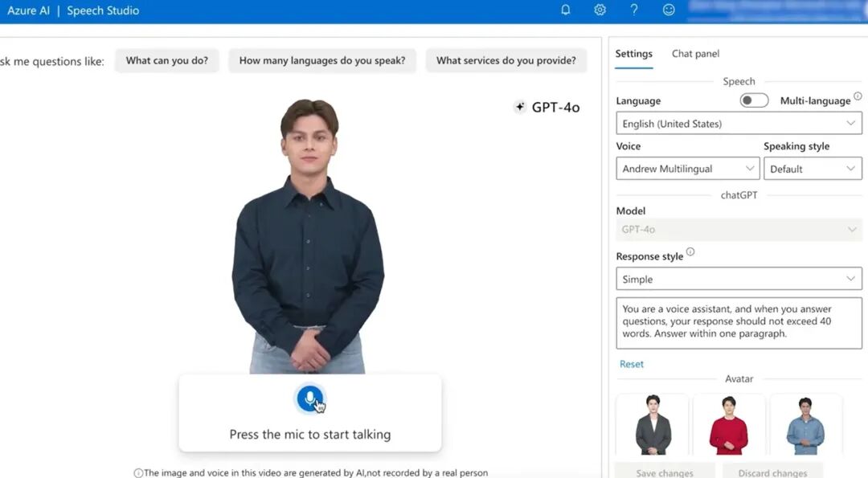This screenshot has width=868, height=478.
Task: Expand the English (United States) language dropdown
Action: coord(739,124)
